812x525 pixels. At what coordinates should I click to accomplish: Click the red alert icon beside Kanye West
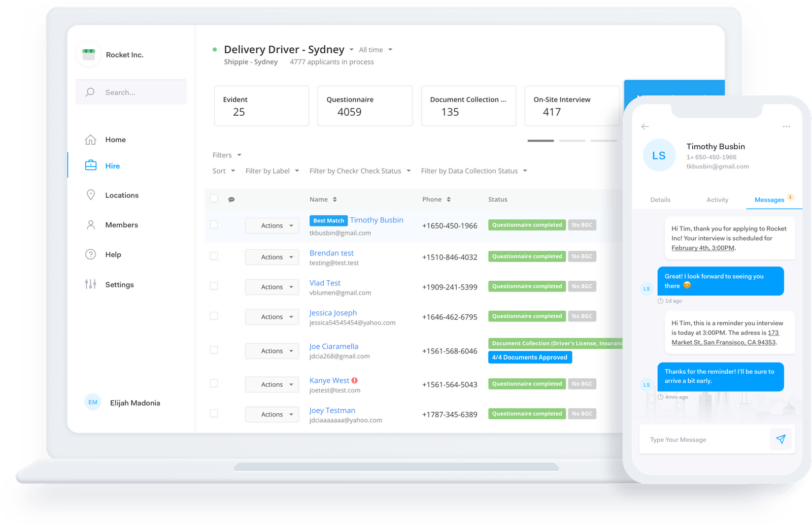tap(355, 380)
